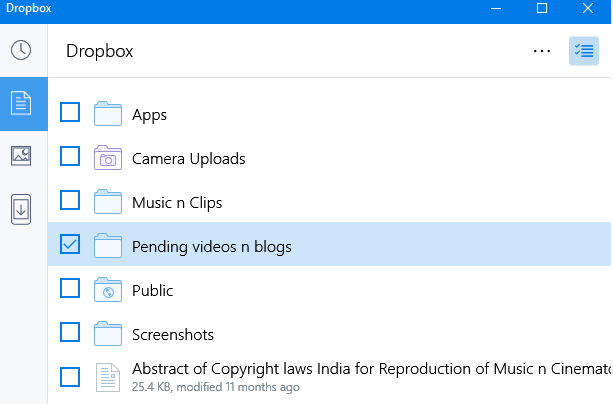Open the Screenshots folder by name
Image resolution: width=613 pixels, height=404 pixels.
[x=173, y=334]
